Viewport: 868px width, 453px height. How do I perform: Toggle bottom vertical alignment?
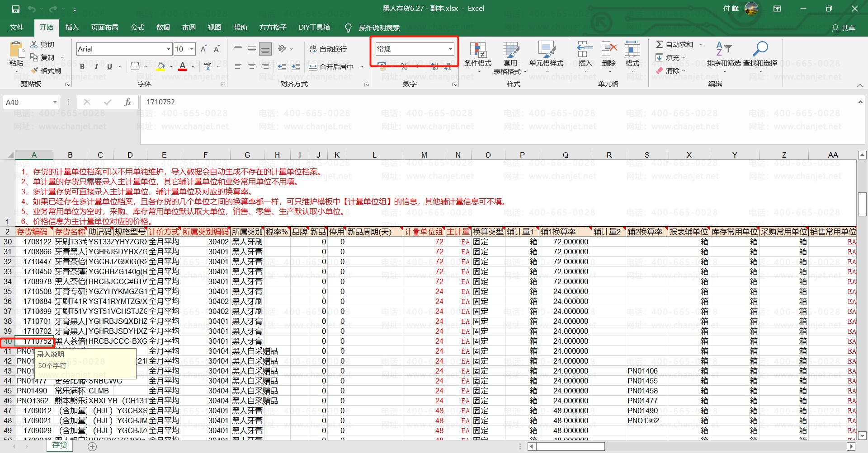click(x=265, y=49)
